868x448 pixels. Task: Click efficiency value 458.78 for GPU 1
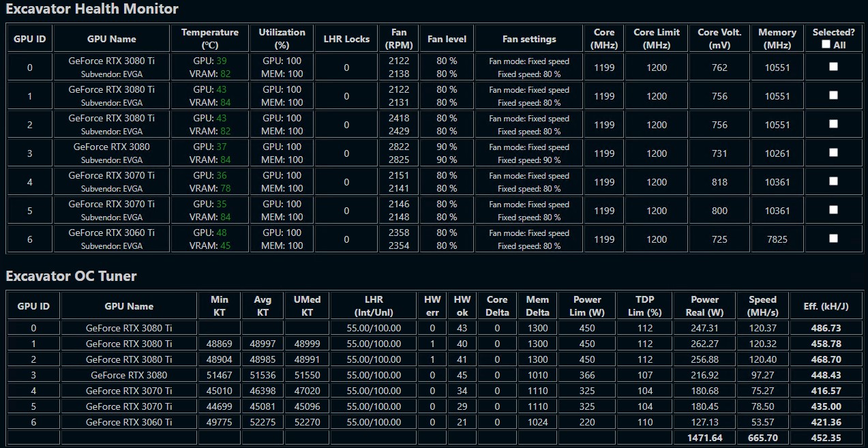pyautogui.click(x=826, y=344)
